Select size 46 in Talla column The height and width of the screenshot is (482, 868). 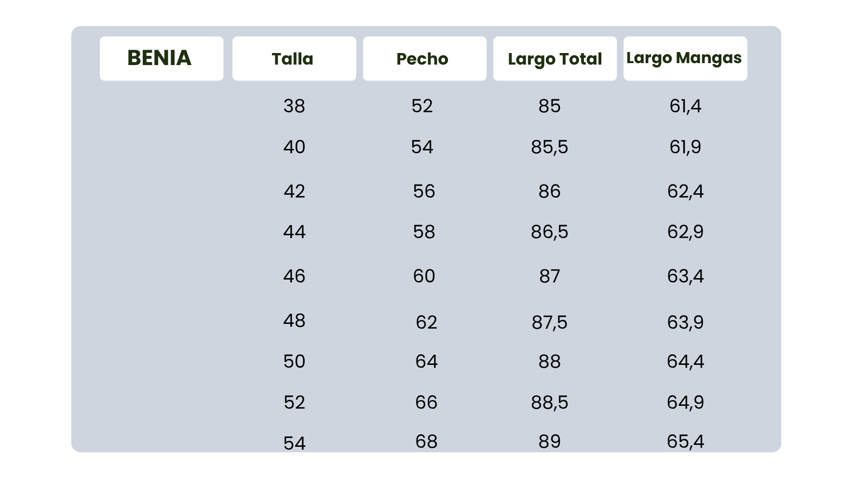(294, 276)
